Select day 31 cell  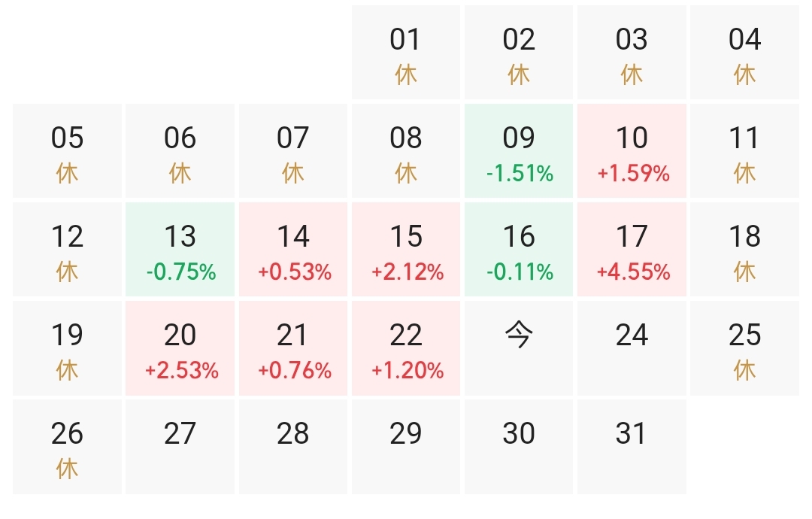(x=632, y=447)
